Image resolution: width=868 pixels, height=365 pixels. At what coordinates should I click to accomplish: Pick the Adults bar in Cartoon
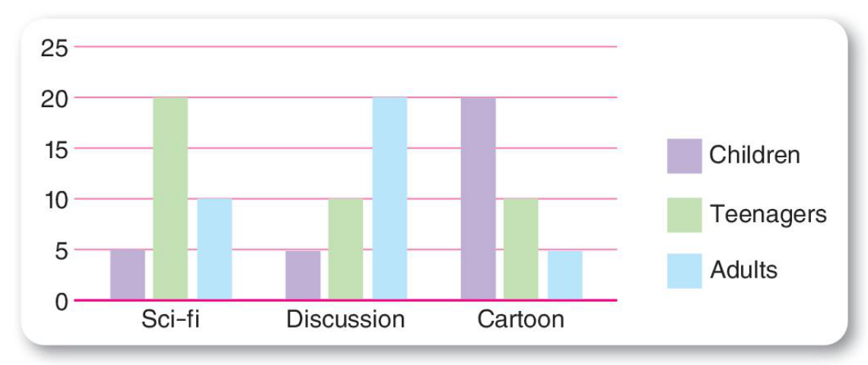pos(564,275)
